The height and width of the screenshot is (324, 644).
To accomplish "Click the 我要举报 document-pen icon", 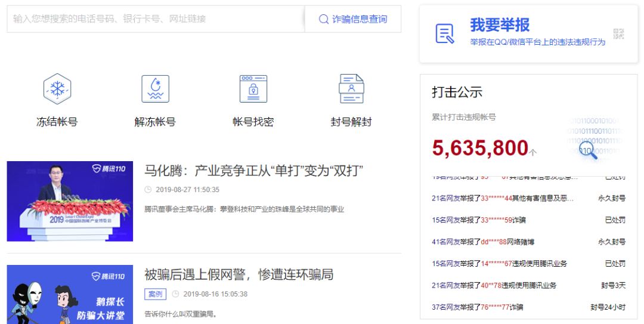I will (445, 34).
